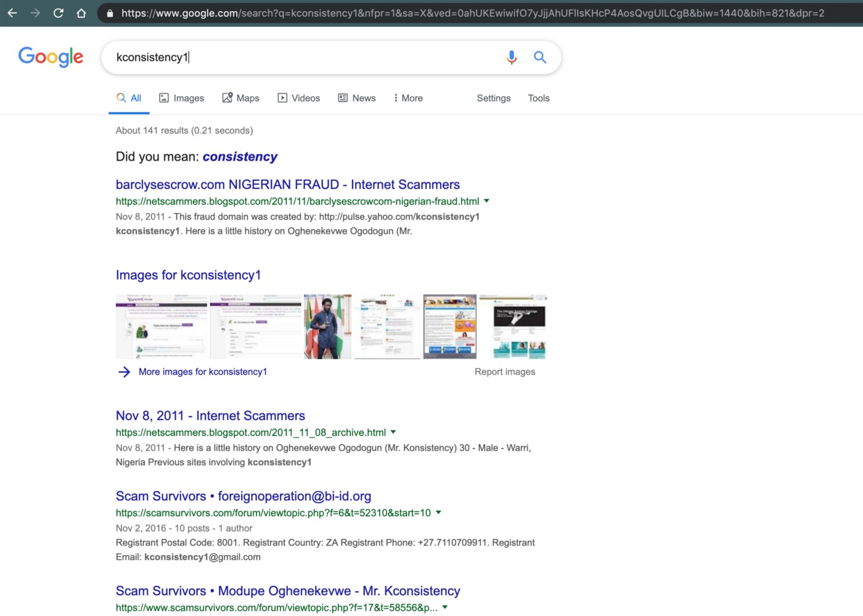Open first Yahoo profile screenshot thumbnail
863x616 pixels.
162,326
